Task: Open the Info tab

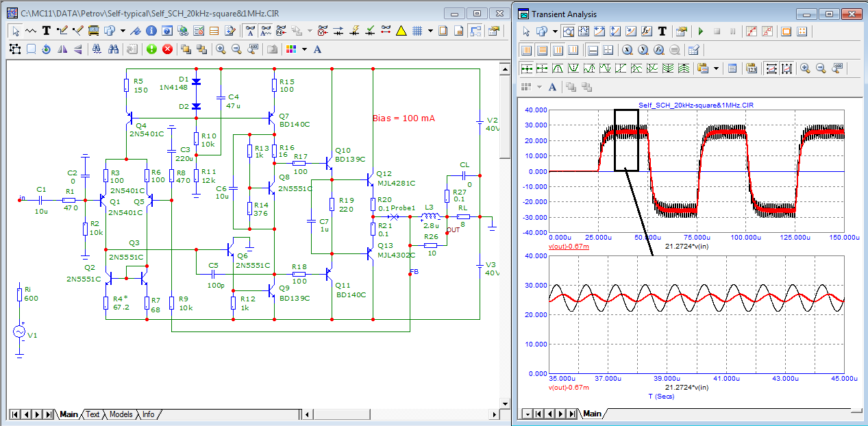Action: tap(148, 414)
